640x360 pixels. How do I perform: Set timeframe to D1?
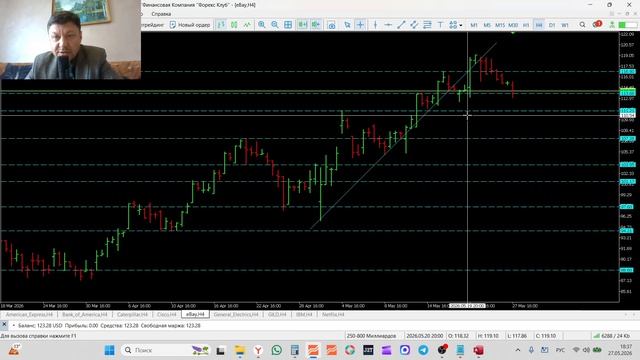[x=552, y=25]
